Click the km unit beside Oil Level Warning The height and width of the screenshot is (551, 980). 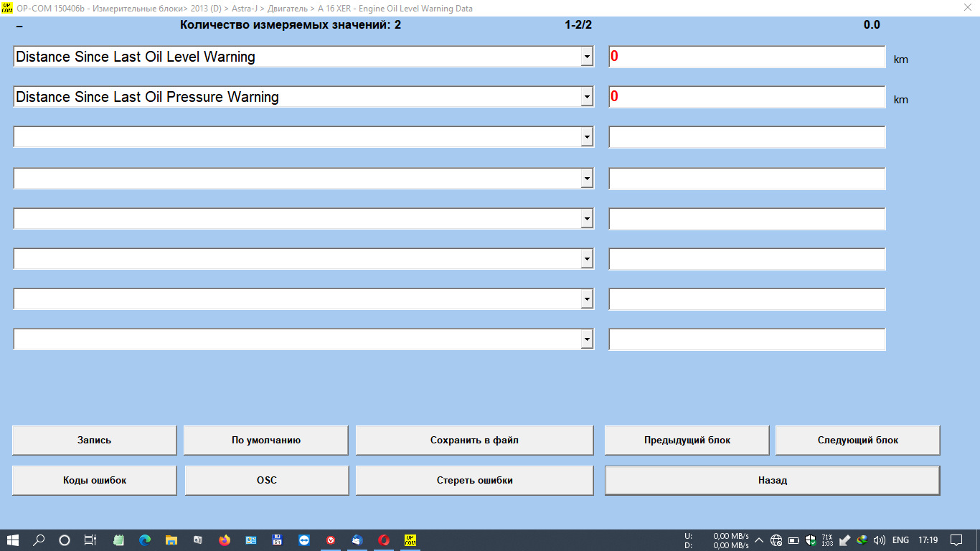(x=901, y=60)
